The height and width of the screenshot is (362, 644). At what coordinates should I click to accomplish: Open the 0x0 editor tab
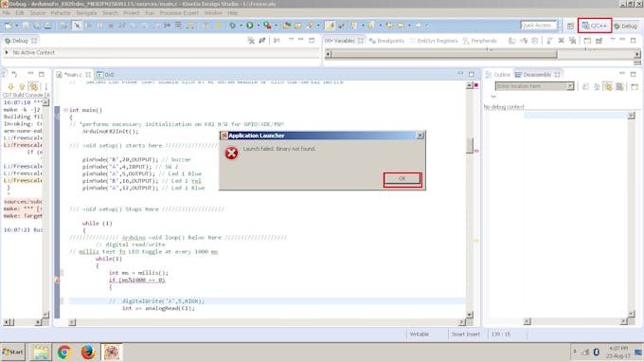[105, 75]
